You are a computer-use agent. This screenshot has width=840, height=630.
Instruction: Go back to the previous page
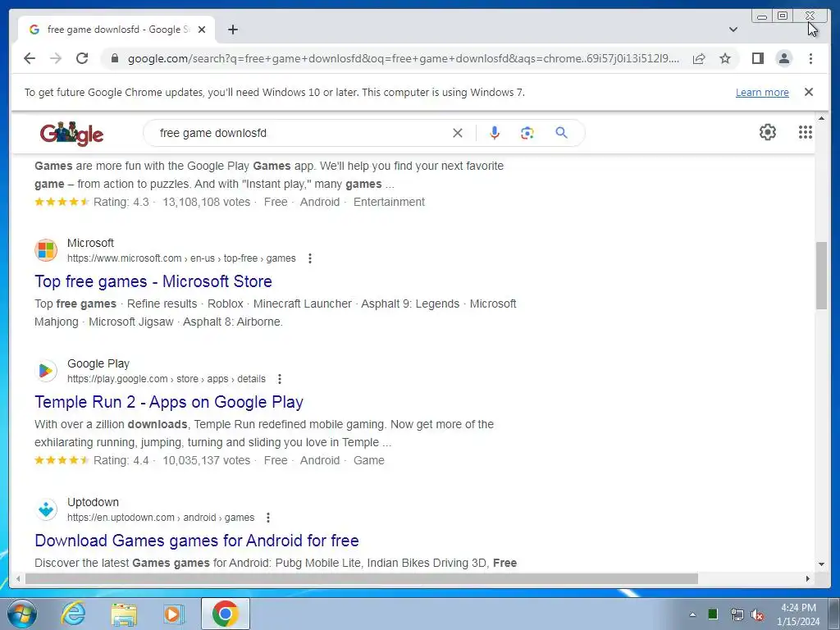(x=30, y=58)
